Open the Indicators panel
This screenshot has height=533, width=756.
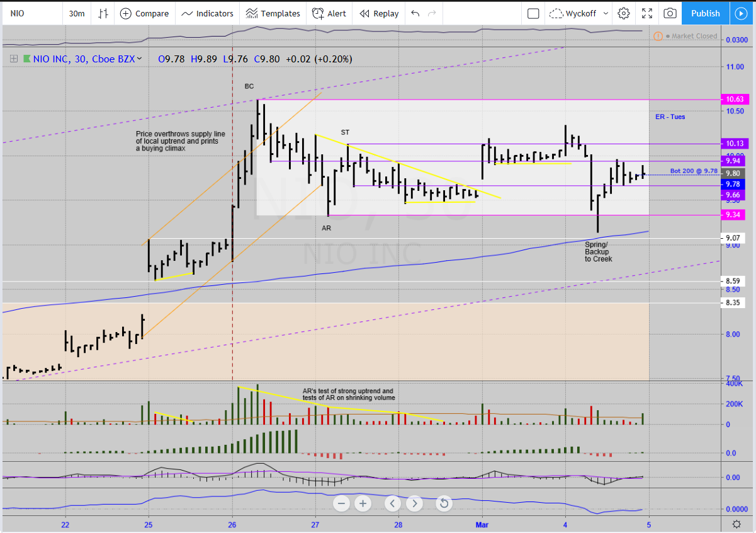pos(207,13)
